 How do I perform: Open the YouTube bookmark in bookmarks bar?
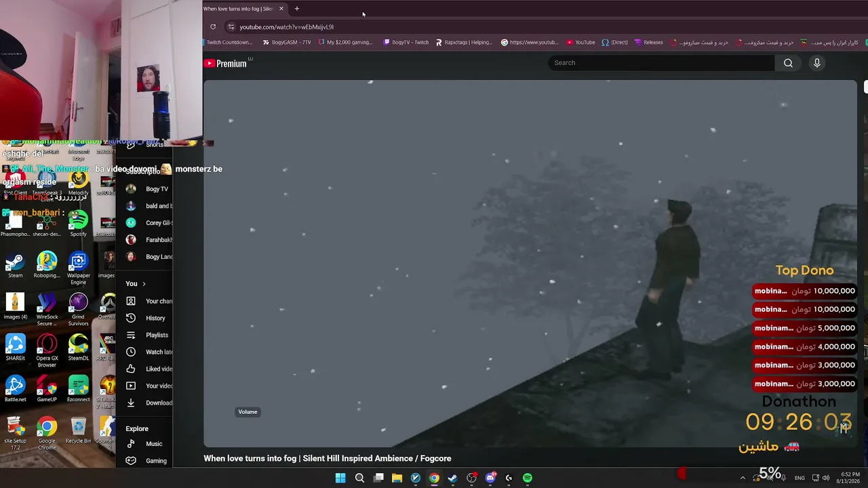[x=580, y=42]
